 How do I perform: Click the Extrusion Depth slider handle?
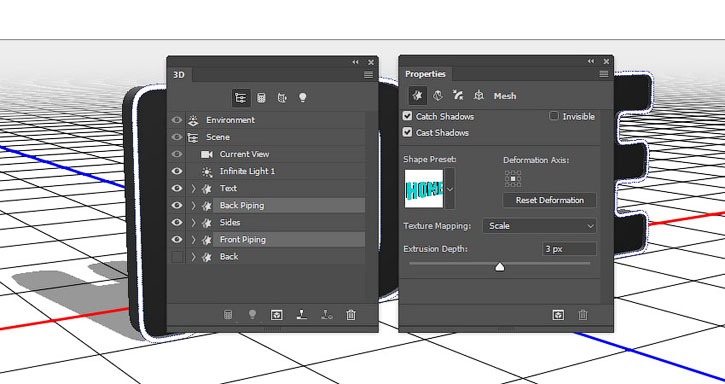[499, 266]
